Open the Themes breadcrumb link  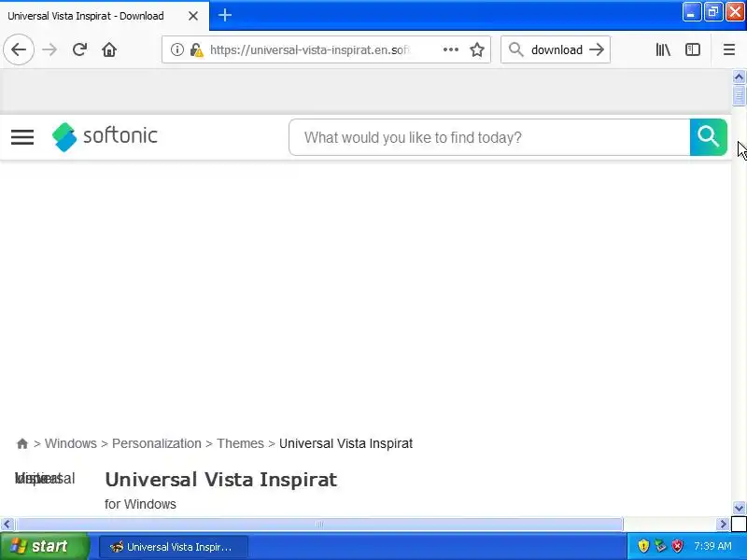pyautogui.click(x=240, y=443)
